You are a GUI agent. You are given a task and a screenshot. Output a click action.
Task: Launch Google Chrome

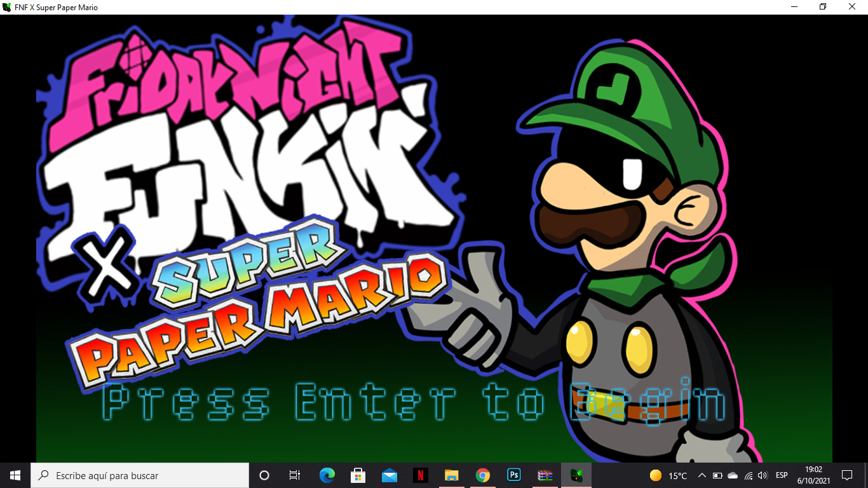(x=482, y=475)
